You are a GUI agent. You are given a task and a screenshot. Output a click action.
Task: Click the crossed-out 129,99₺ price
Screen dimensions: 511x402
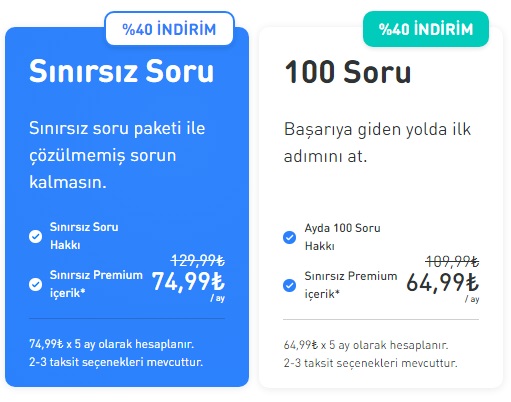coord(198,260)
